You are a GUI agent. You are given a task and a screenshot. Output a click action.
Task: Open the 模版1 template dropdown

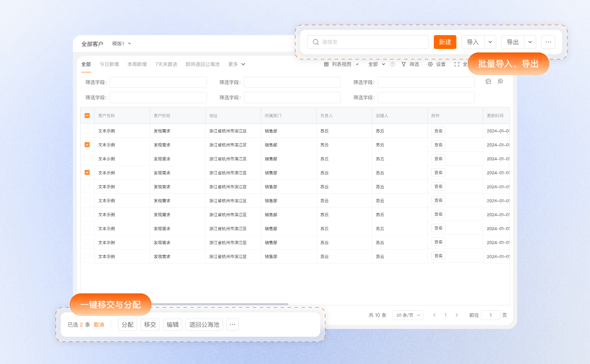coord(121,44)
